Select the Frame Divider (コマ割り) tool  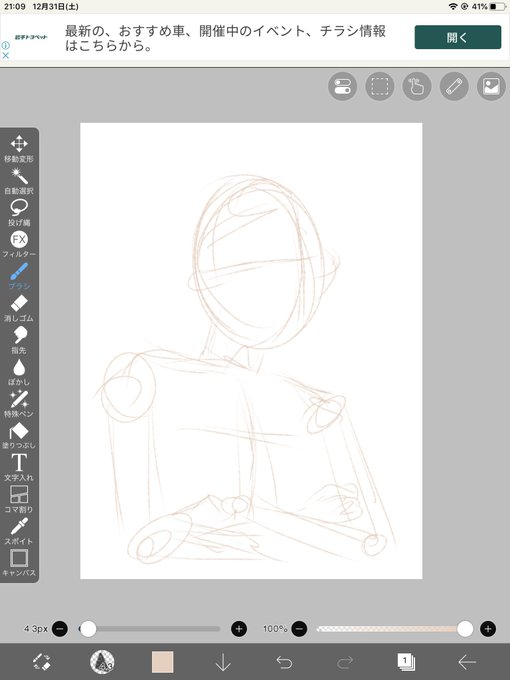click(19, 499)
